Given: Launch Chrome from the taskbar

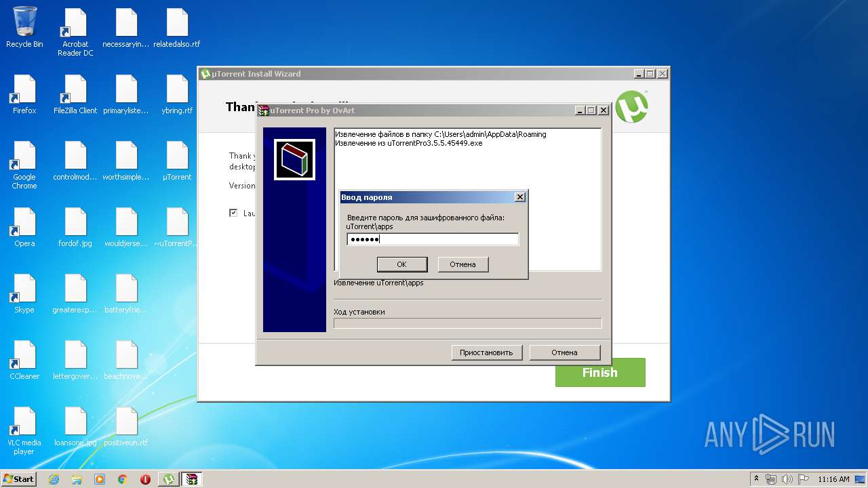Looking at the screenshot, I should 122,479.
